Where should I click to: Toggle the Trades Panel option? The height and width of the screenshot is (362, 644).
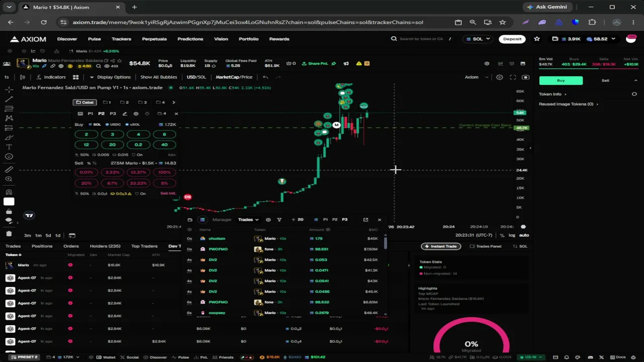pos(485,246)
